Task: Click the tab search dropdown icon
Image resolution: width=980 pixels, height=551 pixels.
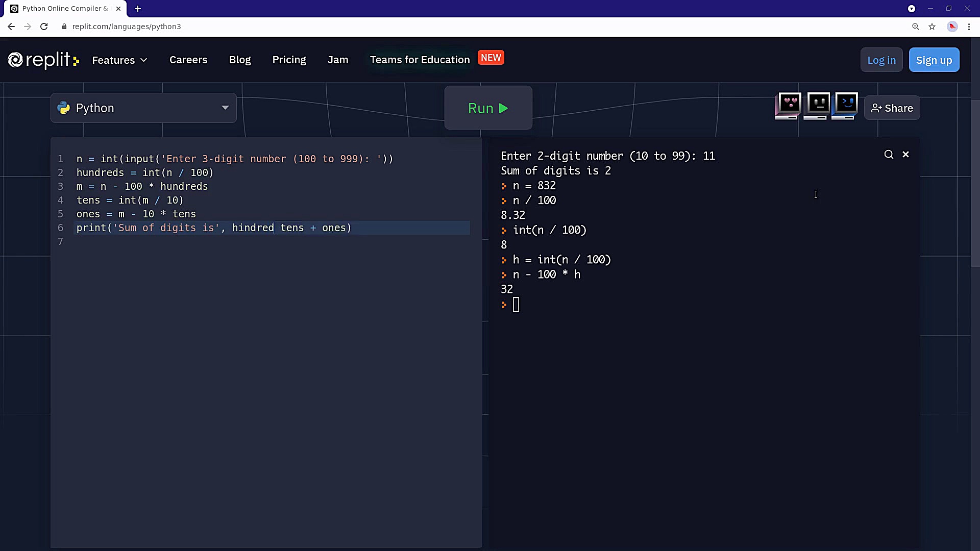Action: pyautogui.click(x=912, y=9)
